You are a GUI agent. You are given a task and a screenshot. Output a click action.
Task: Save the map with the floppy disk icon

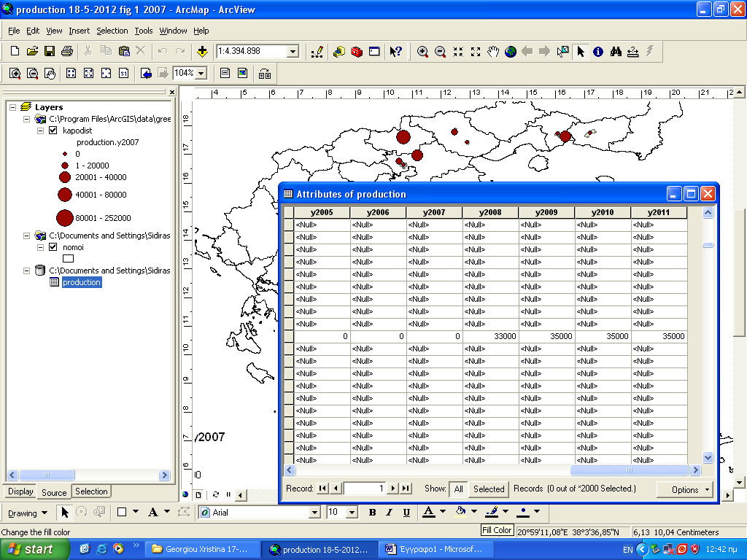click(x=50, y=51)
